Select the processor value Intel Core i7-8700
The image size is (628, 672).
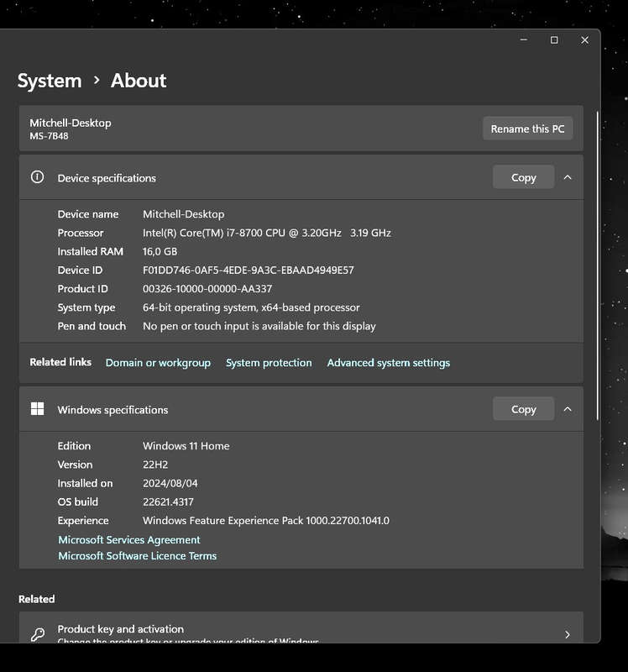pos(266,233)
